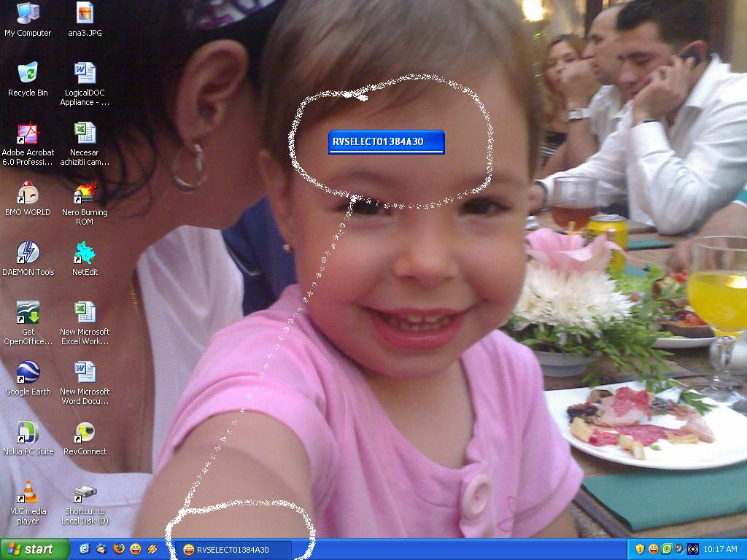
Task: Click the RVSELECT01384A30 taskbar button
Action: (233, 549)
